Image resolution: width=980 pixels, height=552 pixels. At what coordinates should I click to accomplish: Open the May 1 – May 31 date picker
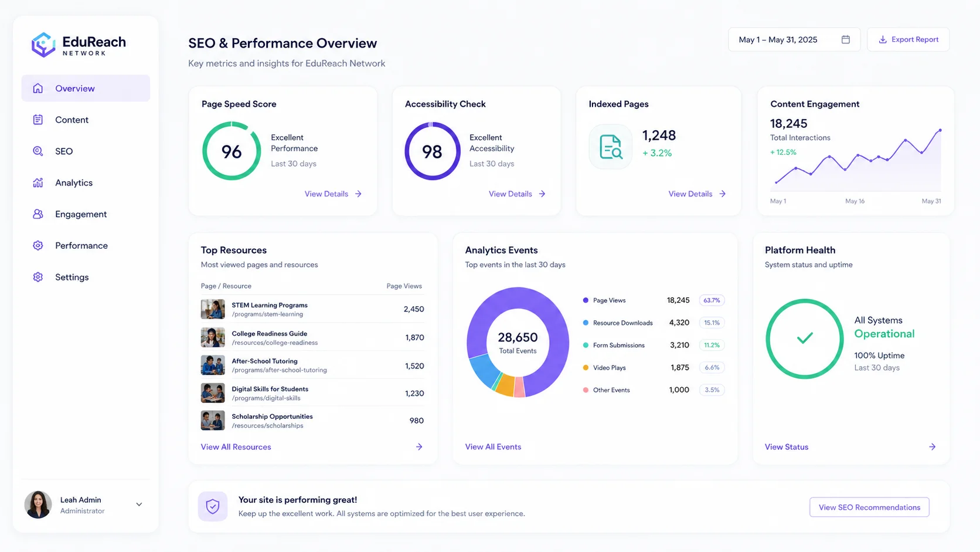pyautogui.click(x=794, y=39)
